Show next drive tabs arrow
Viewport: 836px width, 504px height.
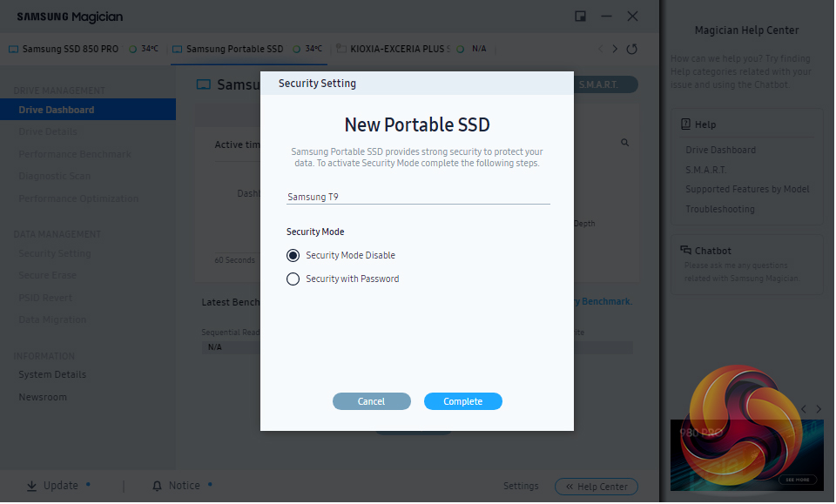[x=615, y=49]
